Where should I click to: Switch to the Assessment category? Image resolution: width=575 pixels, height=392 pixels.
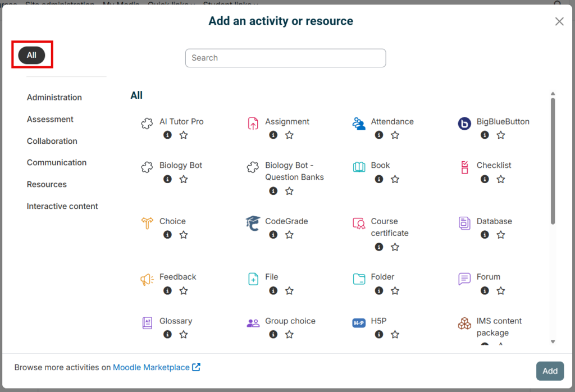(x=50, y=119)
